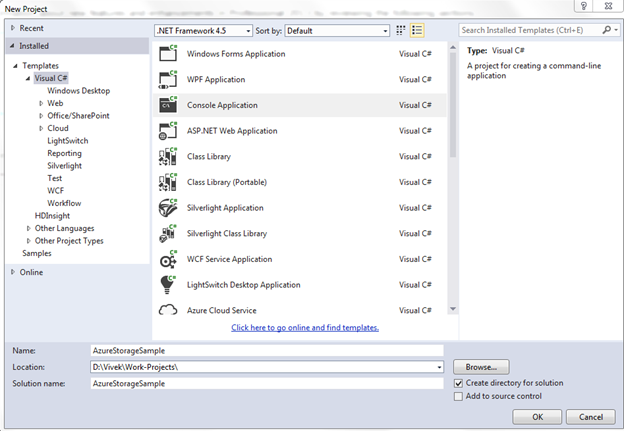This screenshot has width=624, height=431.
Task: Collapse the Installed section
Action: tap(12, 46)
